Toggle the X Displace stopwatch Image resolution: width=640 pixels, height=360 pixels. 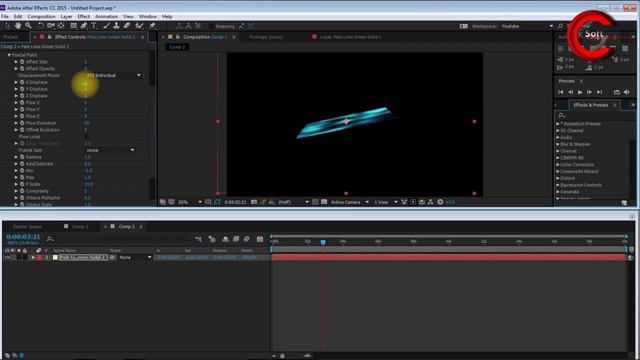22,82
